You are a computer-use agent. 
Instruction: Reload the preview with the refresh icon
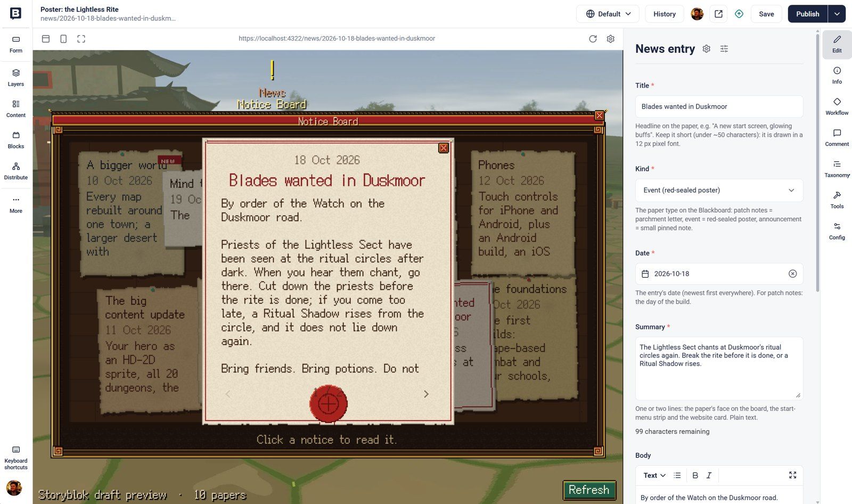(593, 39)
